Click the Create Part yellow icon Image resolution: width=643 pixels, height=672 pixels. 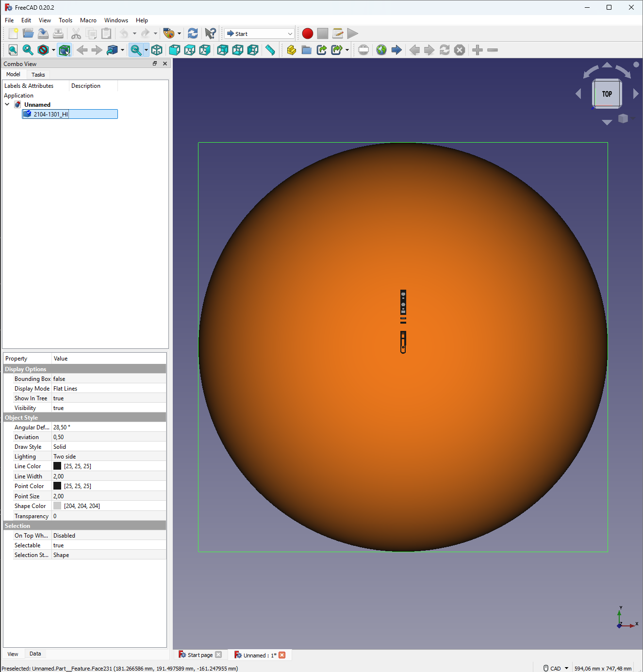pos(291,50)
